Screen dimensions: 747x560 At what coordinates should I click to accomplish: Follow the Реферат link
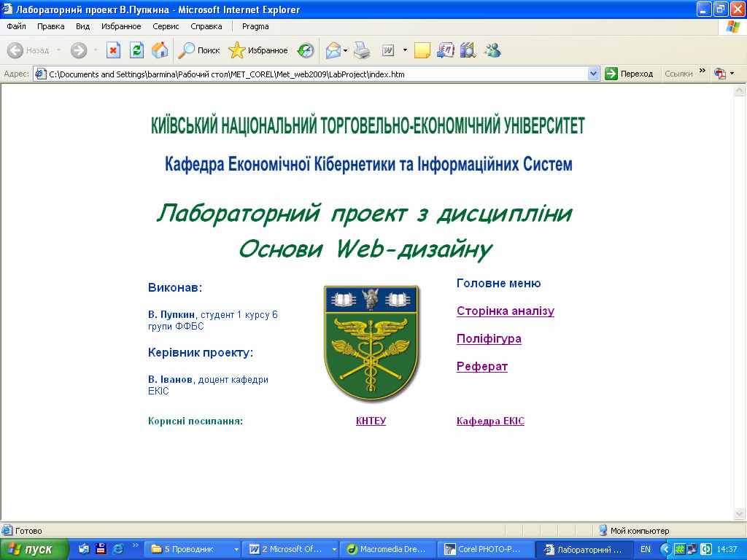coord(482,366)
